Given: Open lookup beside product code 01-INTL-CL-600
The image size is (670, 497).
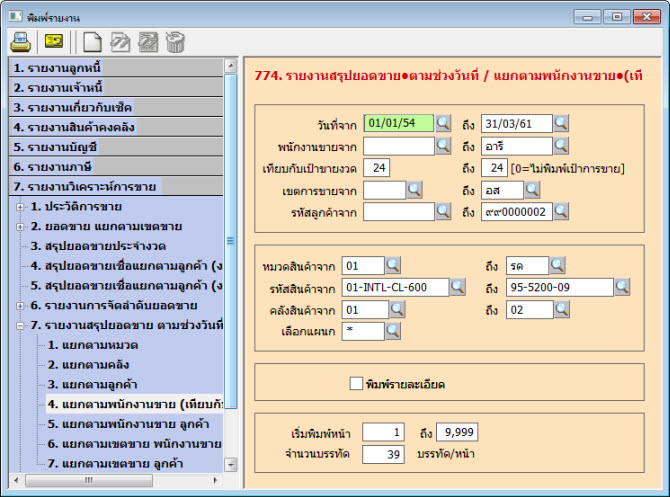Looking at the screenshot, I should click(458, 287).
